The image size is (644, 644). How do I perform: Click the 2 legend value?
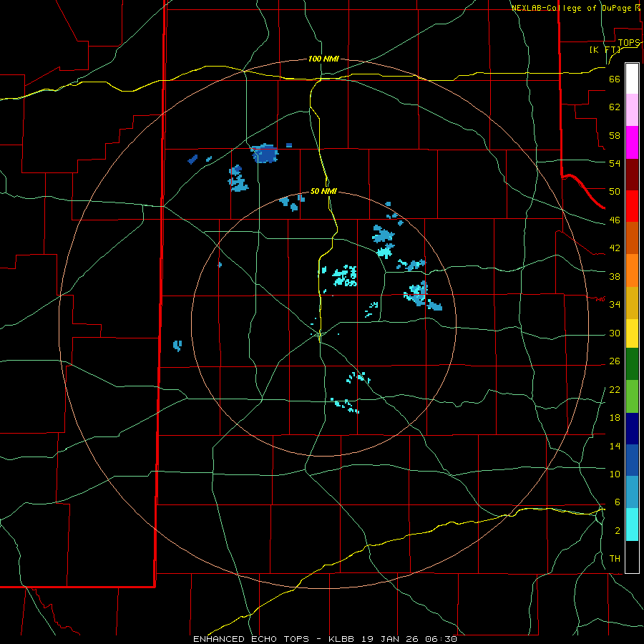coord(617,530)
